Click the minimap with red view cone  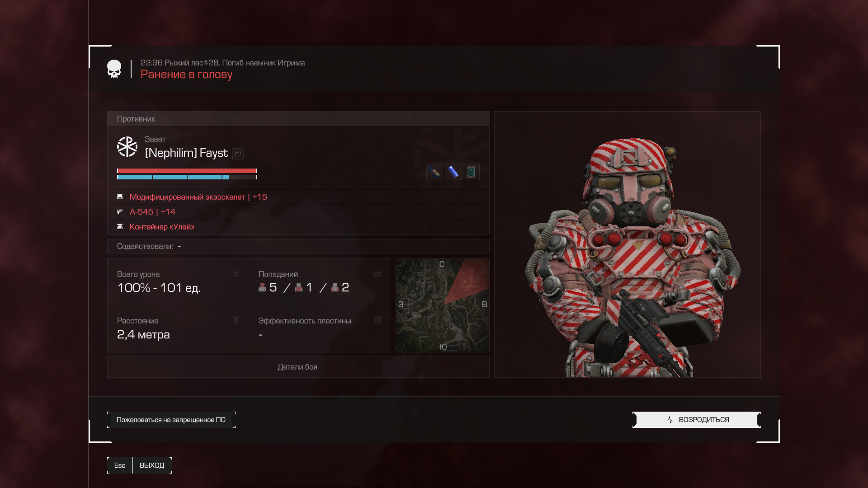click(x=443, y=305)
